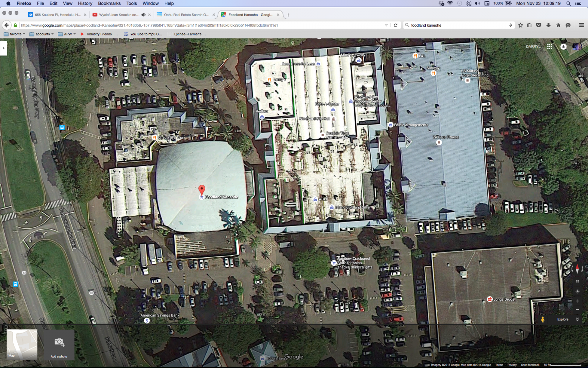
Task: Select the Mimi's Jewelry marker
Action: click(x=359, y=60)
